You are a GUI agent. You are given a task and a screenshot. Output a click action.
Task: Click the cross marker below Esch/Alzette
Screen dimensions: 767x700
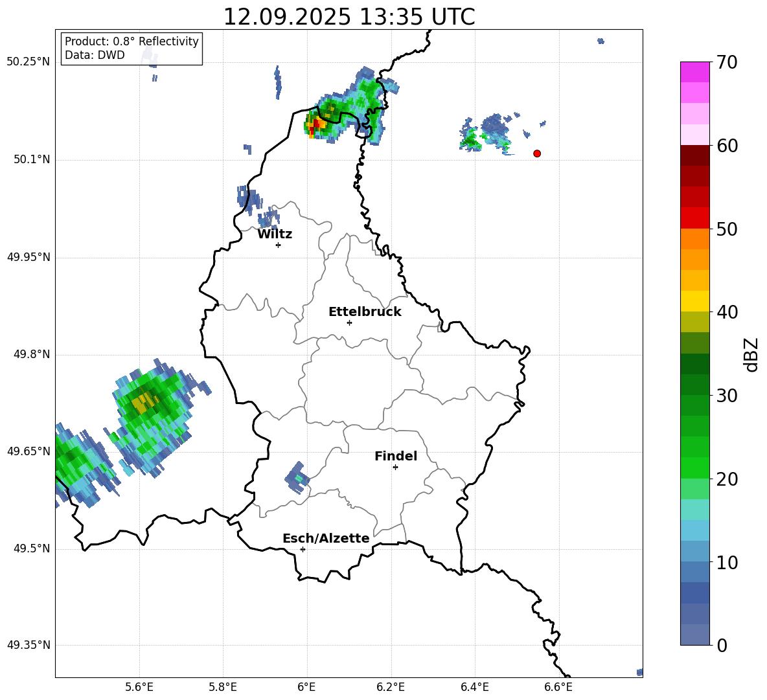point(303,549)
